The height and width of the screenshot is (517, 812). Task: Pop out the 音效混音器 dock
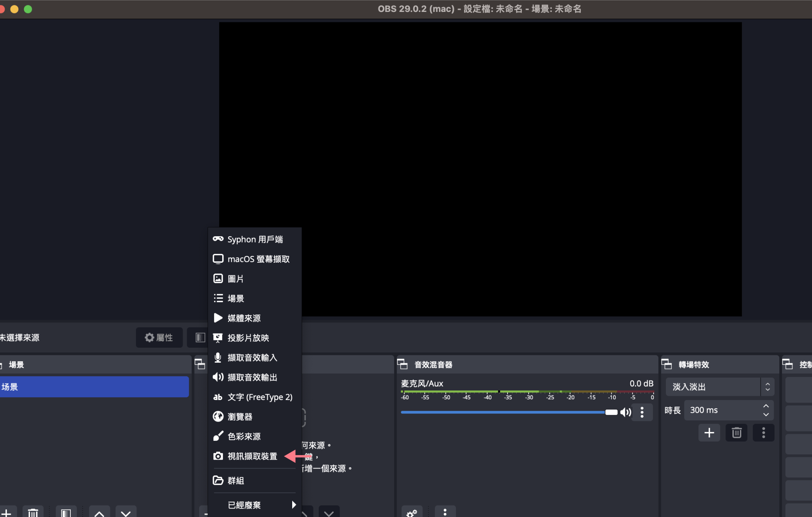point(402,364)
